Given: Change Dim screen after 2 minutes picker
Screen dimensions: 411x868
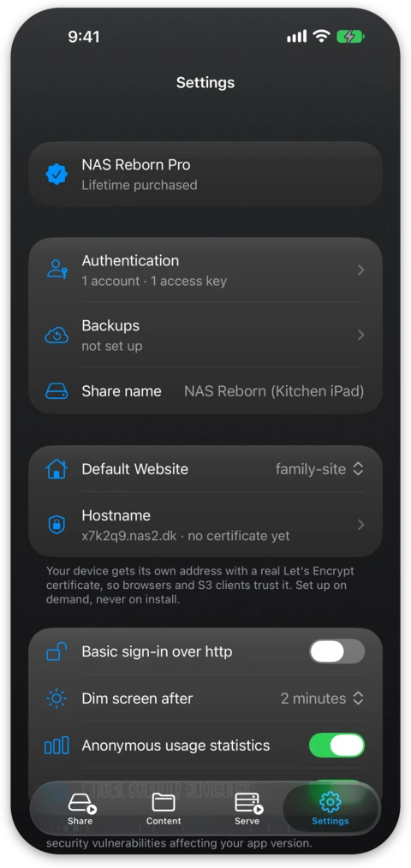Looking at the screenshot, I should 322,699.
